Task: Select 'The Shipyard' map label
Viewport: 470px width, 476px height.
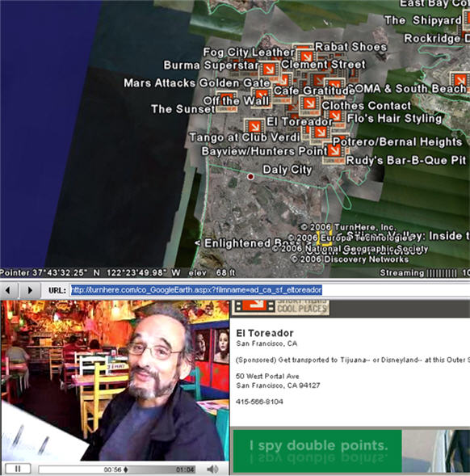Action: click(x=423, y=20)
